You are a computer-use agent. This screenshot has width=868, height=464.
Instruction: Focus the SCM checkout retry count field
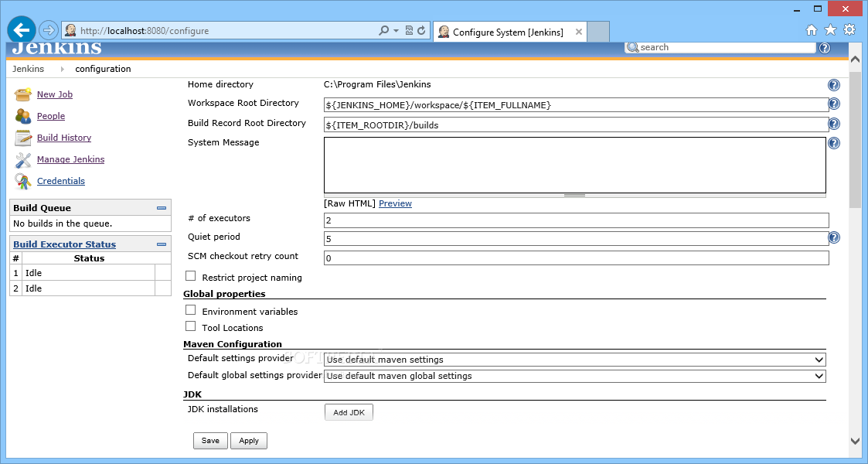(577, 258)
